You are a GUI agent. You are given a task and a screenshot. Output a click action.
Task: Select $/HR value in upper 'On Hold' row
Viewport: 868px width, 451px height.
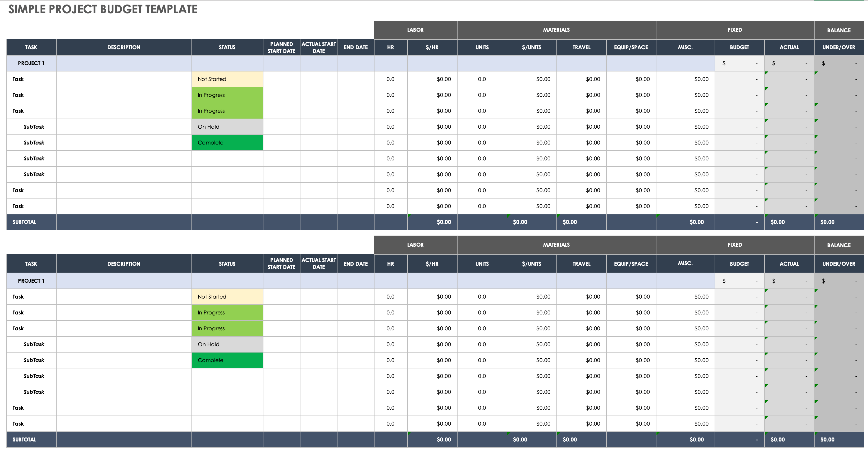click(x=432, y=127)
